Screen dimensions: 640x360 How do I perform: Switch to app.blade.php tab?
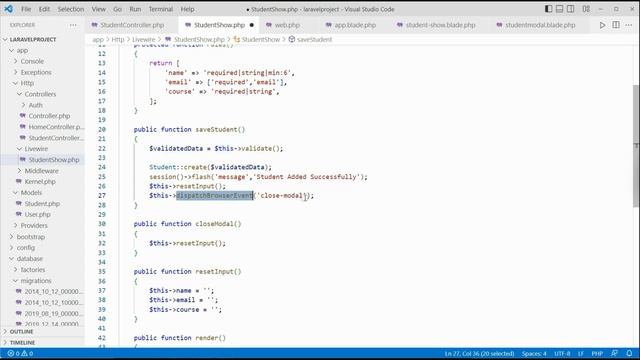click(x=355, y=25)
